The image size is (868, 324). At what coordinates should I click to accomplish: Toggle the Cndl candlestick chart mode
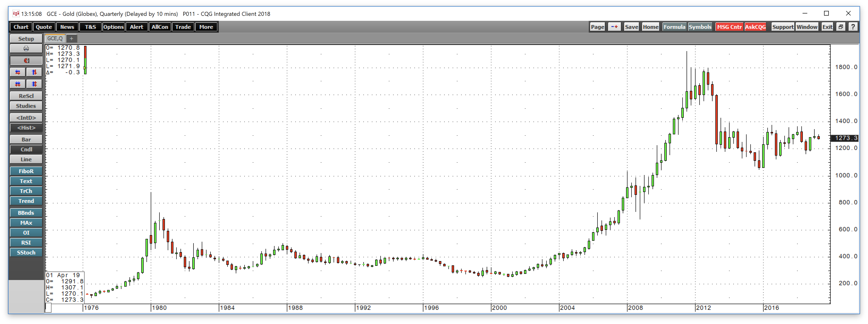coord(26,149)
